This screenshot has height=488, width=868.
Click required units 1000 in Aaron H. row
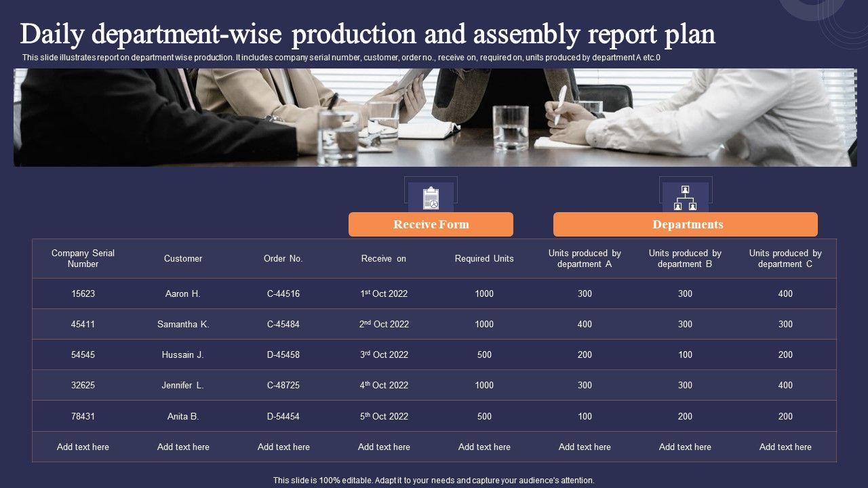tap(484, 293)
